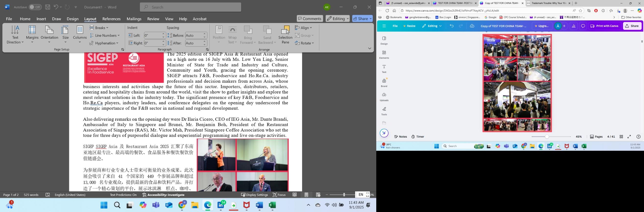This screenshot has height=212, width=644.
Task: Open Tools in the Canva sidebar
Action: [384, 111]
